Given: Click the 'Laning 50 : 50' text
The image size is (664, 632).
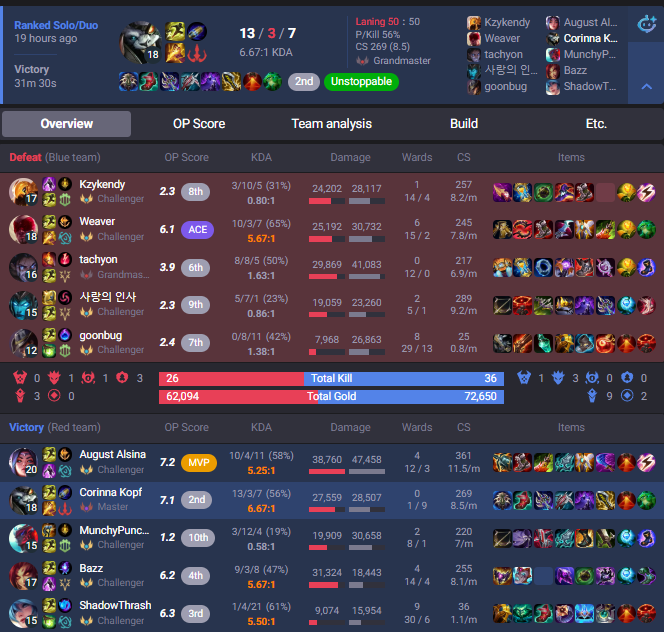Looking at the screenshot, I should (x=387, y=22).
